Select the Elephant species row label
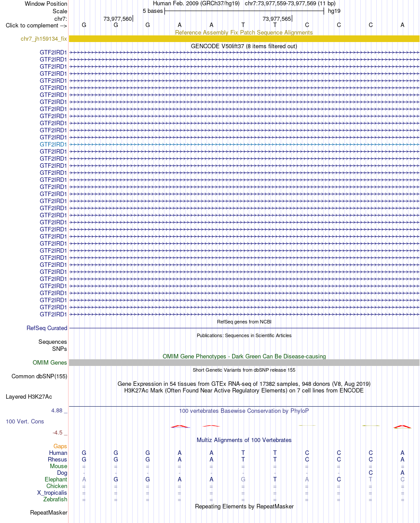This screenshot has height=523, width=420. click(x=56, y=480)
